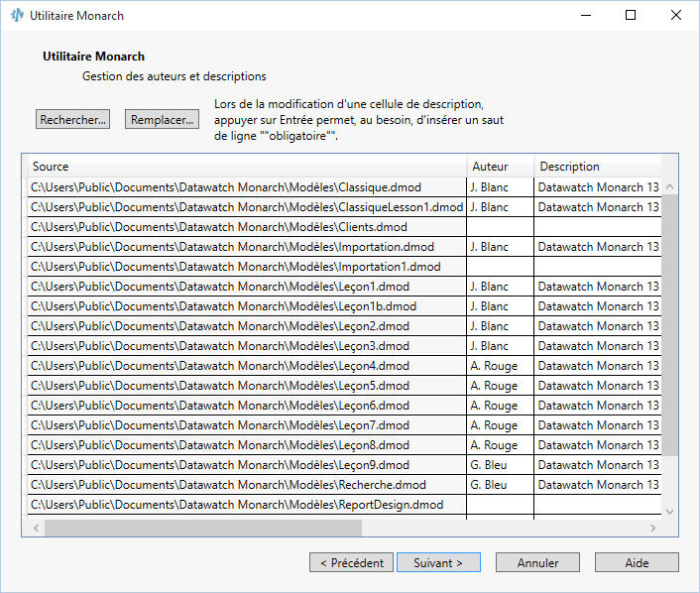Select the Clients.dmod source row

click(246, 227)
